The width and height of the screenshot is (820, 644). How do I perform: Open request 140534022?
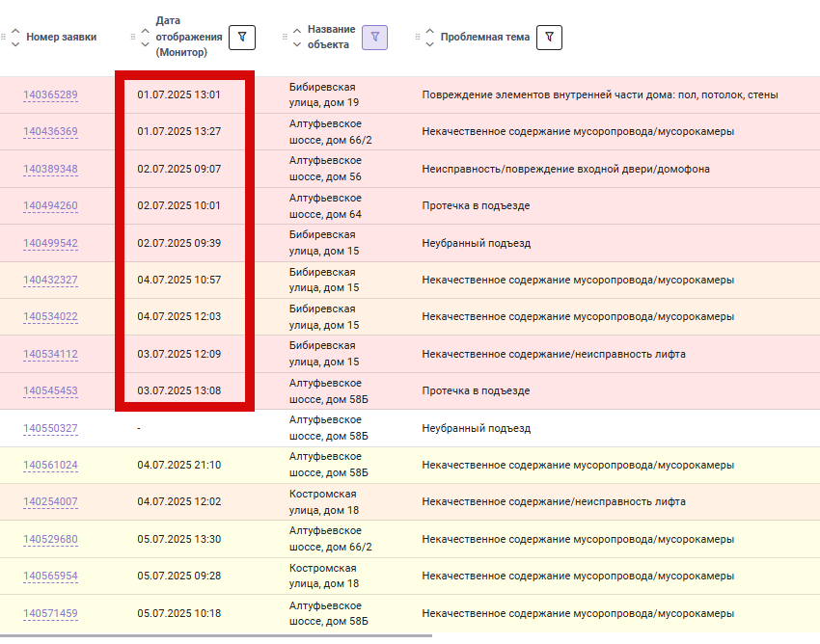51,316
